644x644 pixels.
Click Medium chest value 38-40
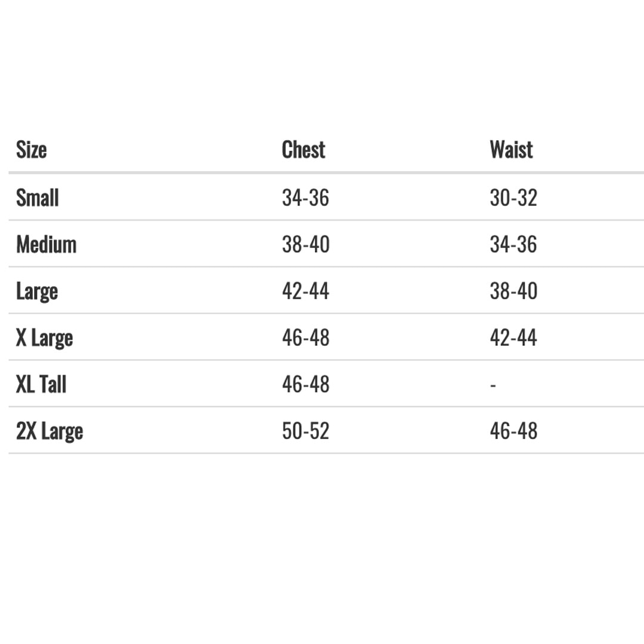tap(305, 244)
